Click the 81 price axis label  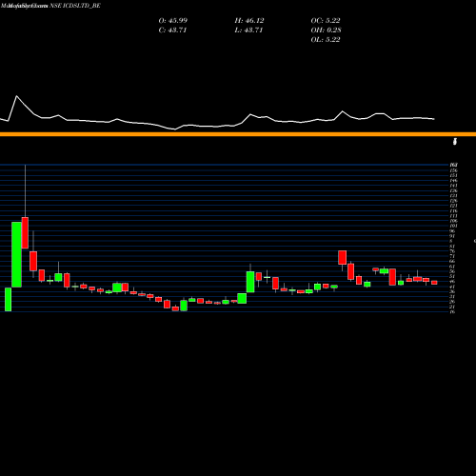point(452,247)
